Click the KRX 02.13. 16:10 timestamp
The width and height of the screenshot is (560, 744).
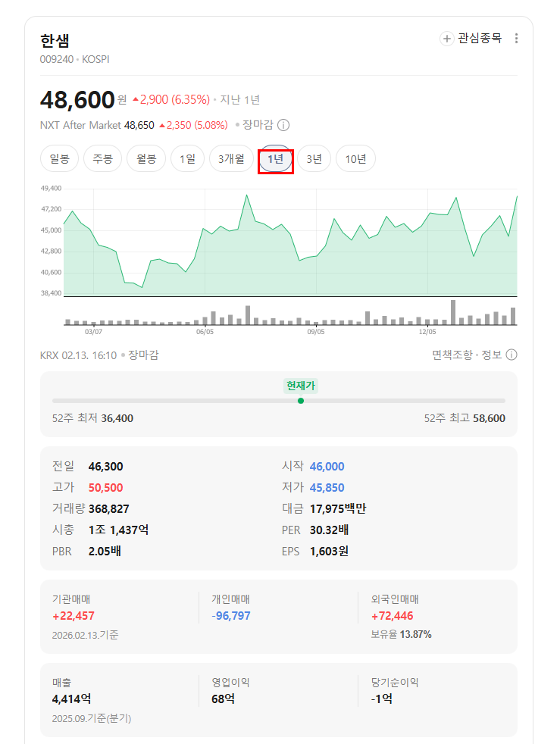(x=78, y=355)
